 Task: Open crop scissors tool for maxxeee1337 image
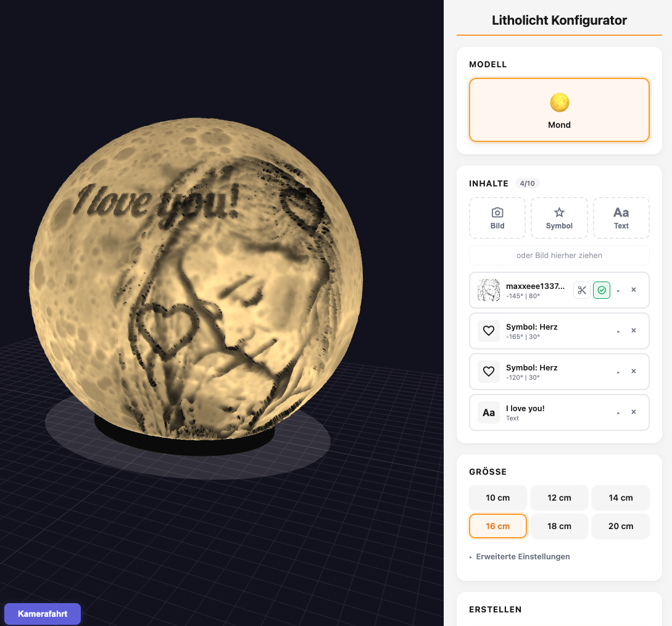coord(581,290)
